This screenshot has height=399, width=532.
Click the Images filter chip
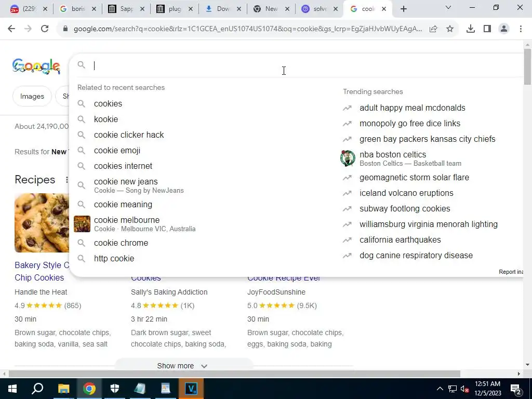32,96
